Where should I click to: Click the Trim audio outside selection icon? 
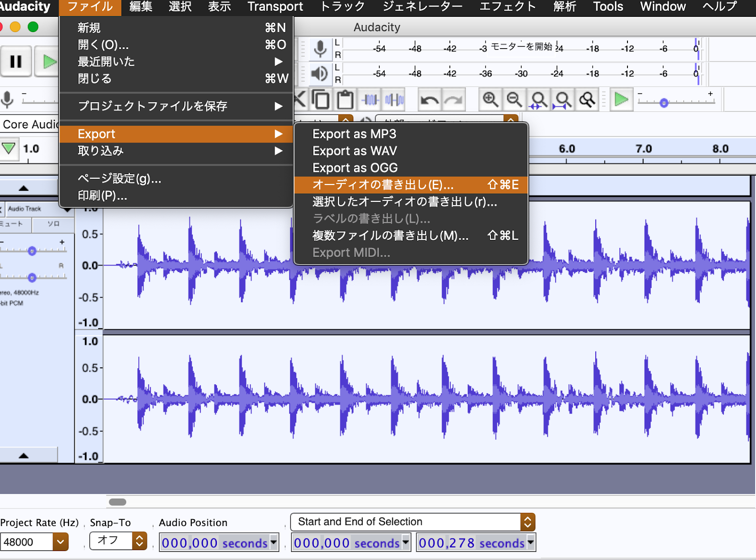370,100
